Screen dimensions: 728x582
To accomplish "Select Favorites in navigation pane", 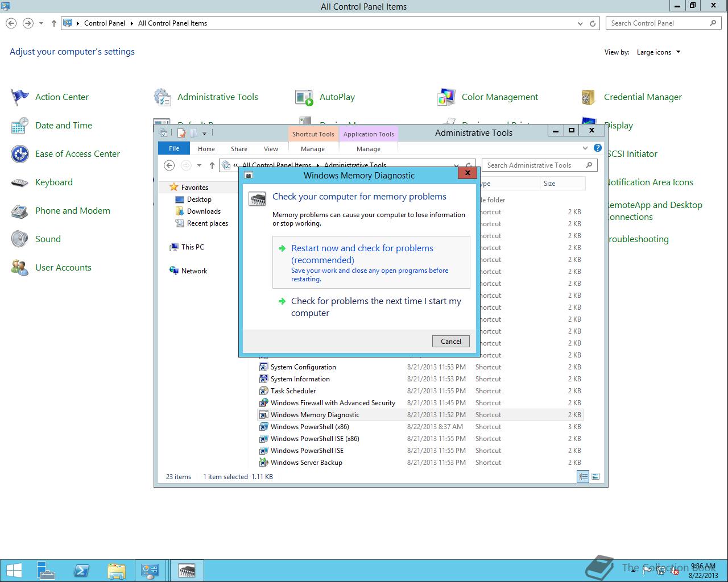I will pos(195,188).
